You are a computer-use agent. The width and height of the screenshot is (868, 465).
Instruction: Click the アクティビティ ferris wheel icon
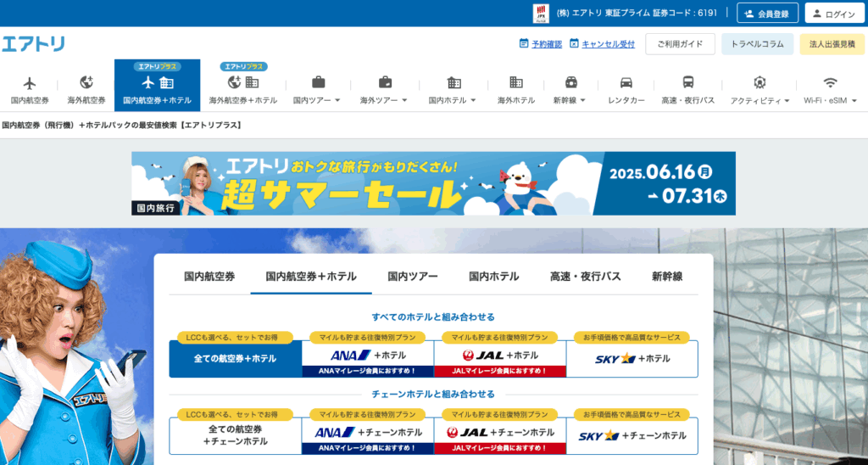[759, 82]
